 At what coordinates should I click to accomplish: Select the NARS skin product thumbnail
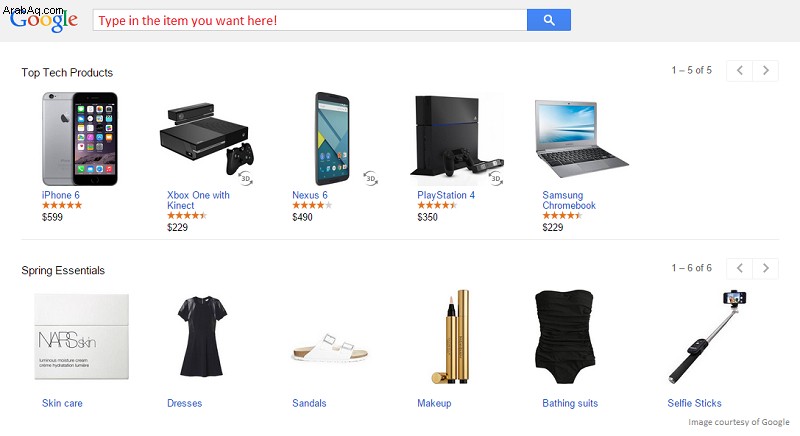(82, 337)
